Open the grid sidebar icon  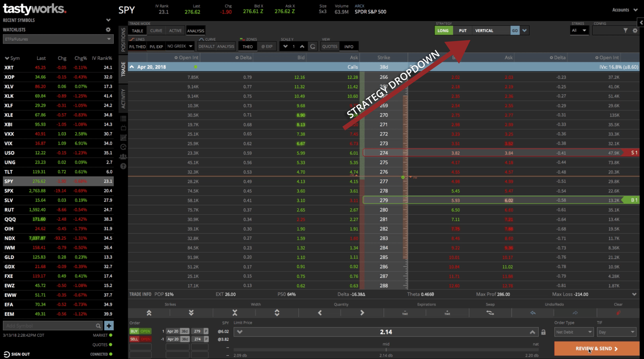[x=123, y=137]
